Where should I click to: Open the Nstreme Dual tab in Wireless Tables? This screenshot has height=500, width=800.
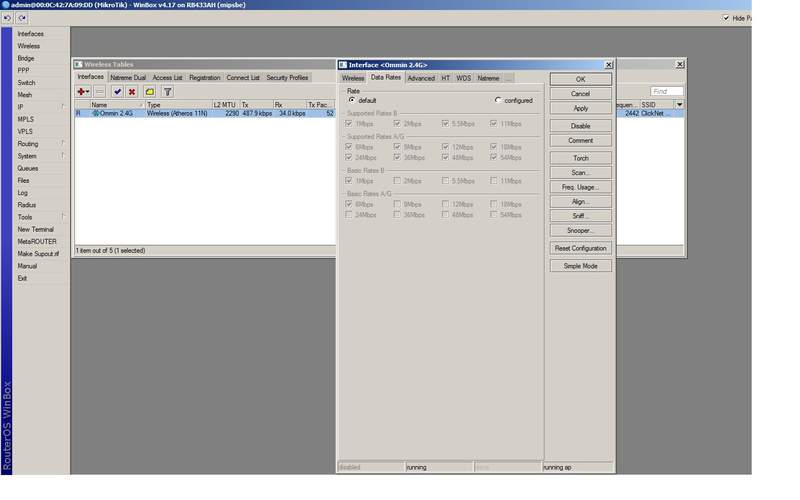click(x=128, y=78)
